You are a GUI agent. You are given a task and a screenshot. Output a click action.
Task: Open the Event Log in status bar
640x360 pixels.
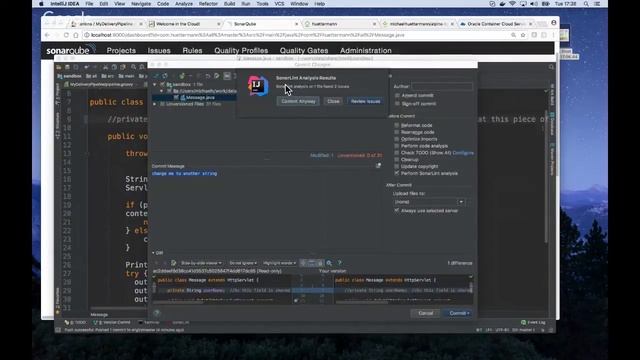533,322
